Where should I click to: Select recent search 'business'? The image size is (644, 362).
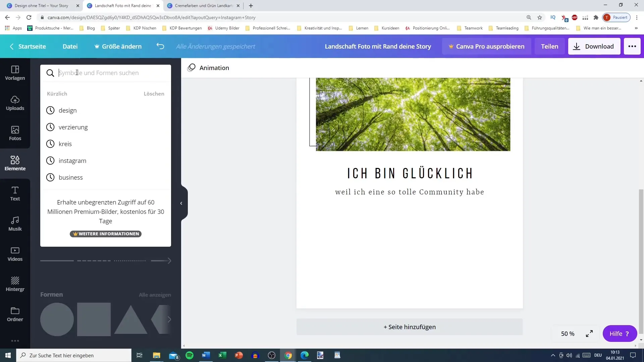click(106, 177)
